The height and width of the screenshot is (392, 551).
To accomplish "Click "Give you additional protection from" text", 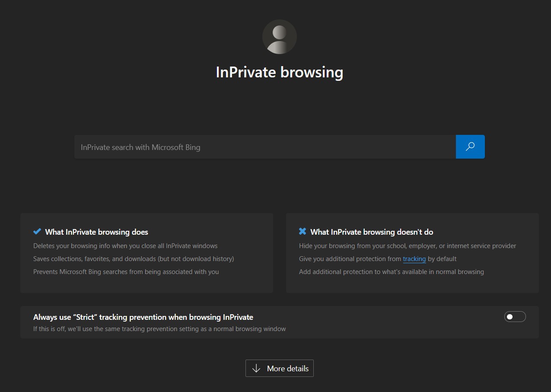I will click(350, 259).
